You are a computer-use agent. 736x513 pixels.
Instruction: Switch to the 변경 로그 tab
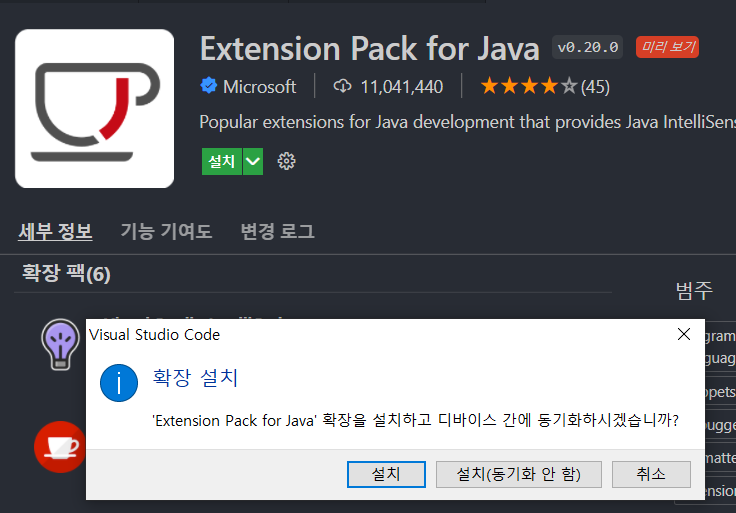click(x=277, y=231)
